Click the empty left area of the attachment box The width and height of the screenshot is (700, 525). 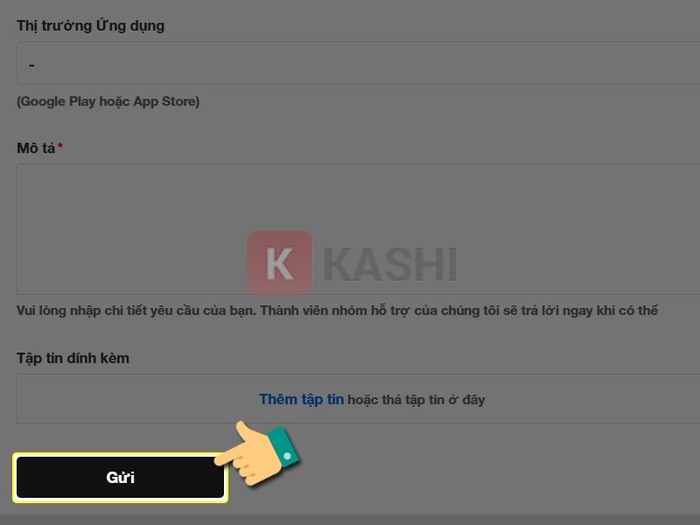point(134,399)
